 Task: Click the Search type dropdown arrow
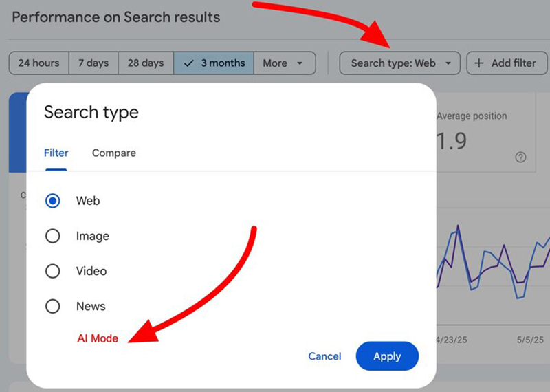click(448, 63)
